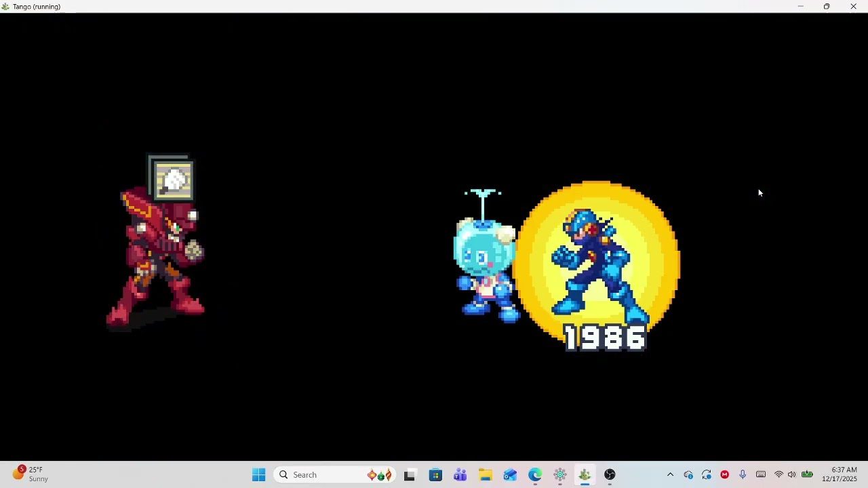Open Microsoft Teams from the taskbar
Screen dimensions: 868x488
tap(460, 475)
